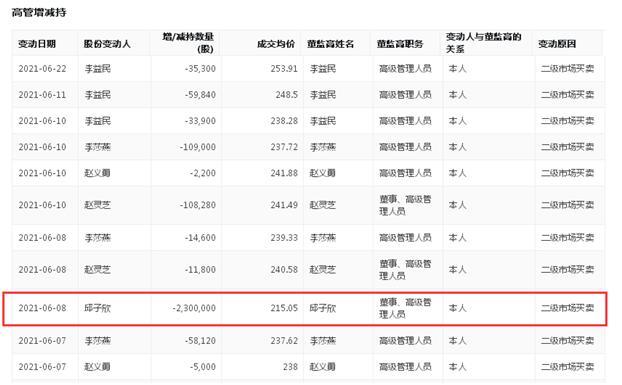Select the average price cell 237.72

284,147
